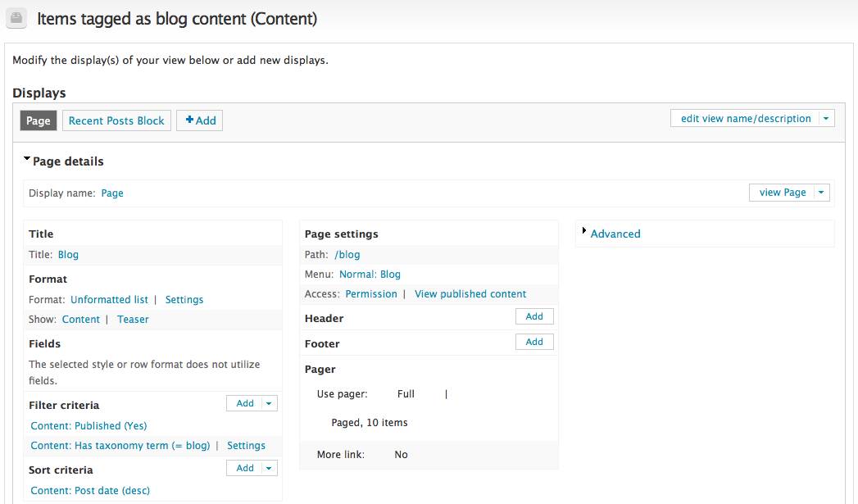This screenshot has width=858, height=504.
Task: Click the view Page button
Action: point(782,193)
